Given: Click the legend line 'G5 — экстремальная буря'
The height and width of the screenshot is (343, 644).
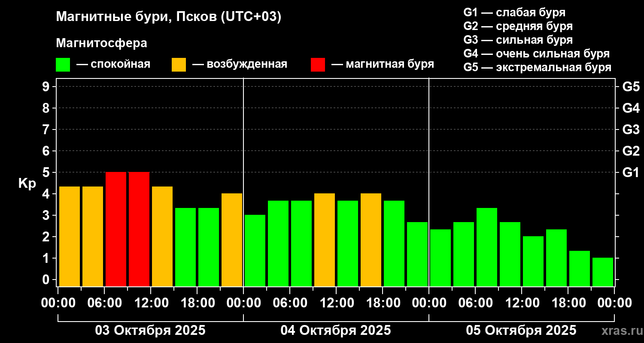Looking at the screenshot, I should click(538, 67).
